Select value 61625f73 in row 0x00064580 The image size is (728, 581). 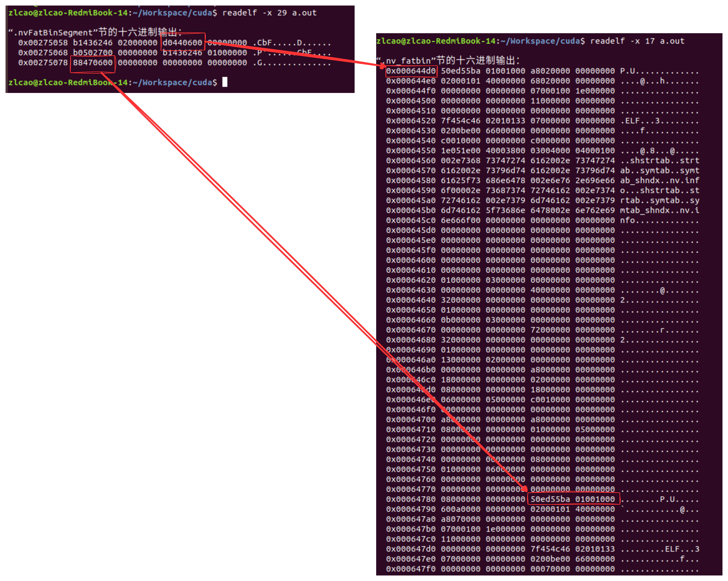(461, 180)
